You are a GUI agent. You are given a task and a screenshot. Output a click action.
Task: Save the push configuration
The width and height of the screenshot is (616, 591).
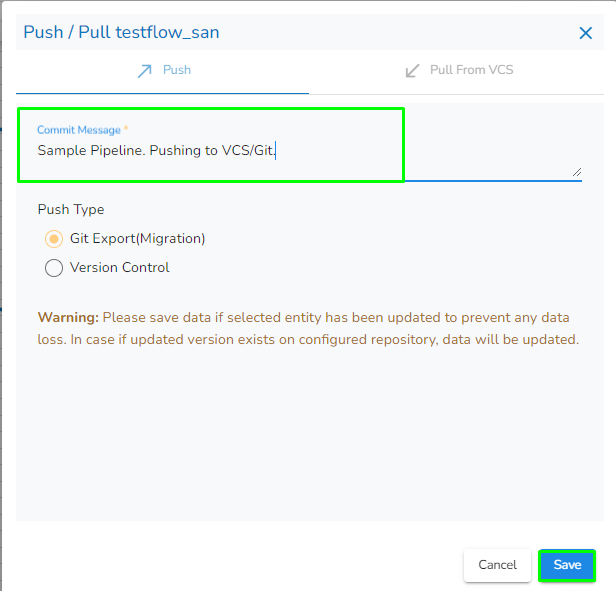click(x=567, y=565)
